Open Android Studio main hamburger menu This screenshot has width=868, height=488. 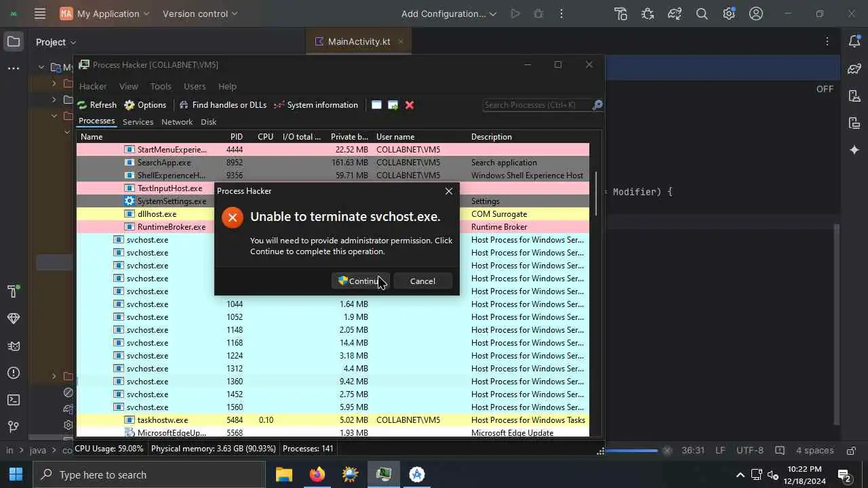40,14
